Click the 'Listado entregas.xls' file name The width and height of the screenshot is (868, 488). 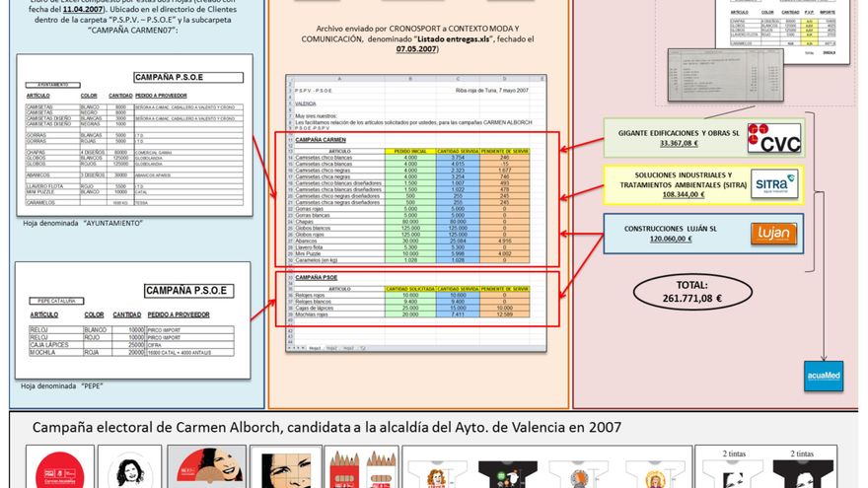[454, 39]
